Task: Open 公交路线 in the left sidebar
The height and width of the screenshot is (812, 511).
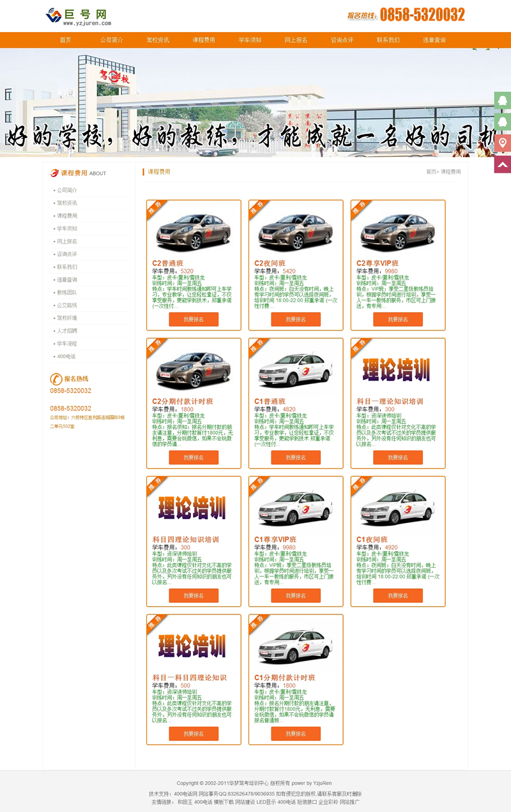Action: tap(67, 305)
